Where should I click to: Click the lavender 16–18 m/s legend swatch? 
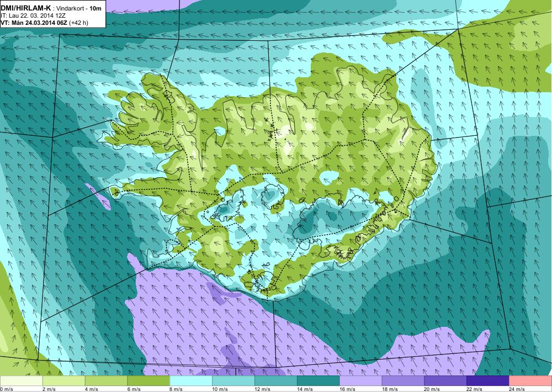pos(361,381)
